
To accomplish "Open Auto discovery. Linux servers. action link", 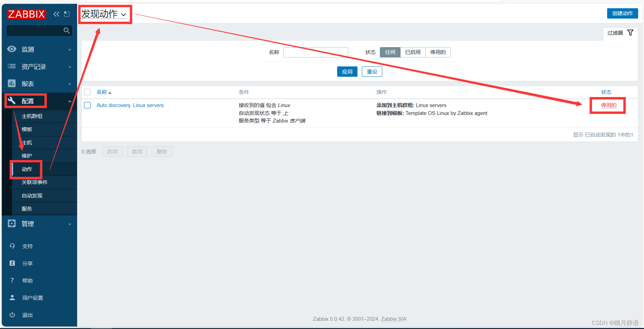I will [131, 105].
